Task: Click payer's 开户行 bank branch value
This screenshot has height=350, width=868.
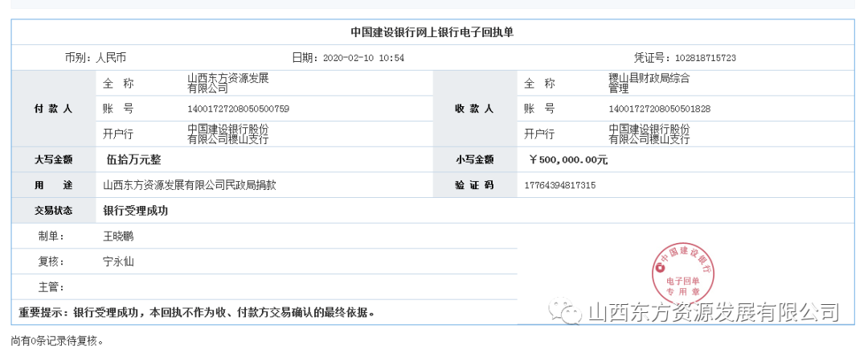Action: 228,134
